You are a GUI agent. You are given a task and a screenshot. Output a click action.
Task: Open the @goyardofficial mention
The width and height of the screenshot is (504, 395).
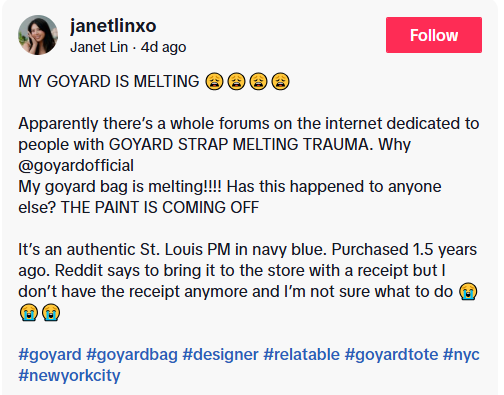click(76, 165)
